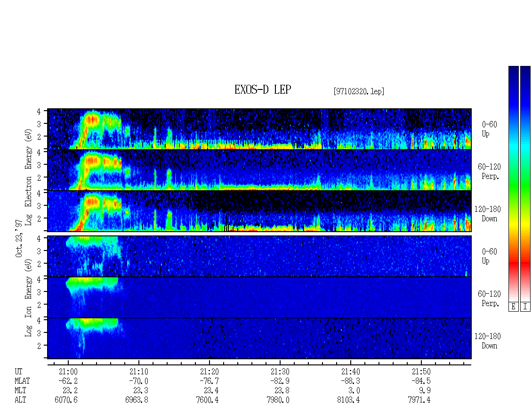Select the boxed E label under the color bar

click(513, 307)
